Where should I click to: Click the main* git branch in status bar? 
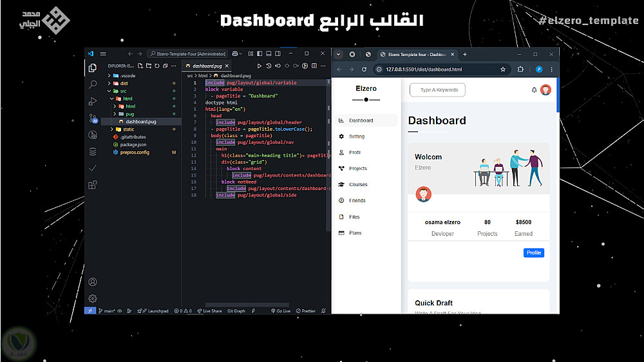point(106,311)
